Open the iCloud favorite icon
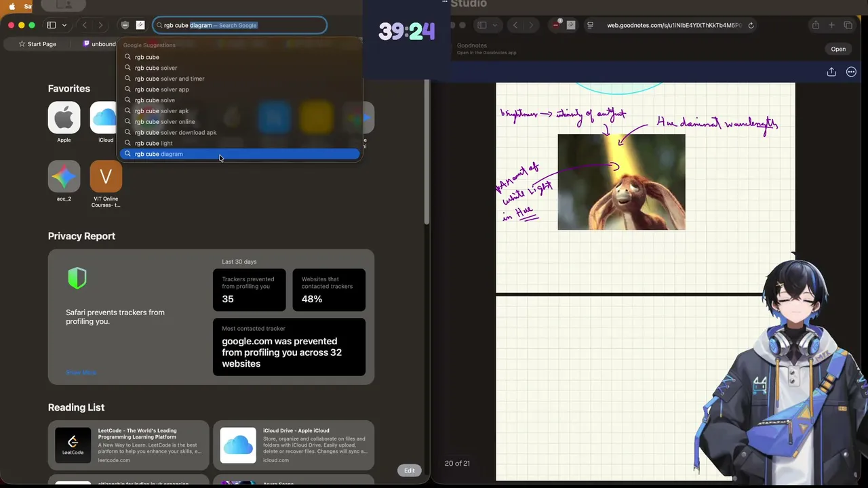868x488 pixels. coord(105,118)
